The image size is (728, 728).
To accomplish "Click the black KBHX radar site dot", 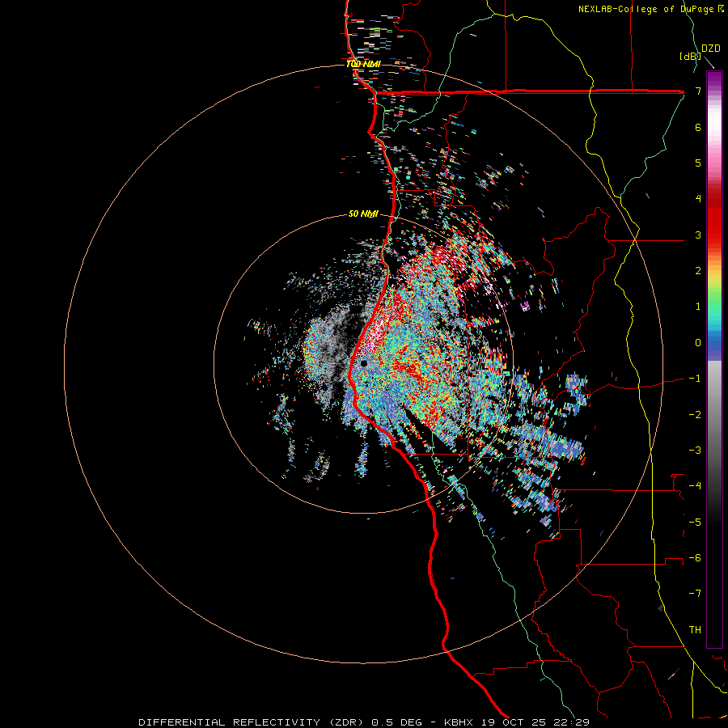I will [x=364, y=363].
